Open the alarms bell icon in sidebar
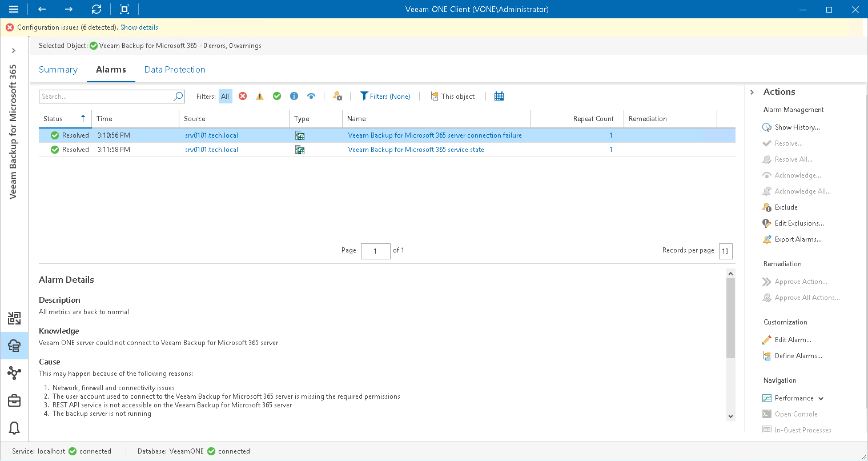 point(14,428)
